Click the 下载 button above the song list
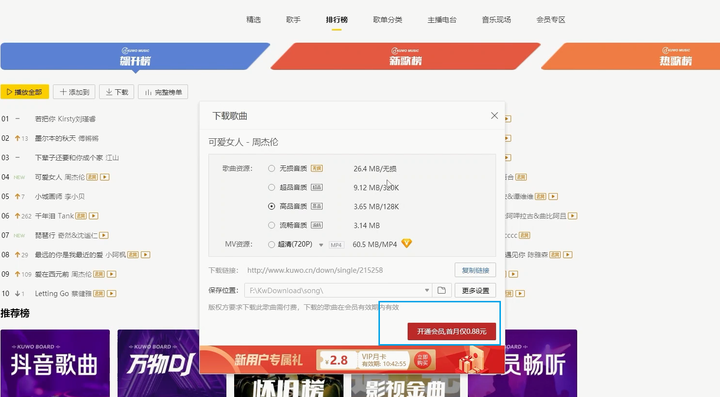The width and height of the screenshot is (720, 397). tap(117, 92)
